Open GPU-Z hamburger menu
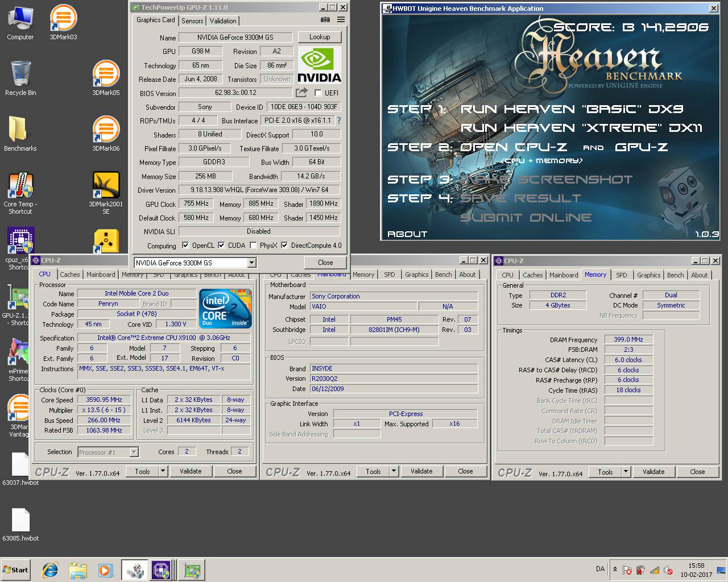The width and height of the screenshot is (728, 582). [x=341, y=20]
